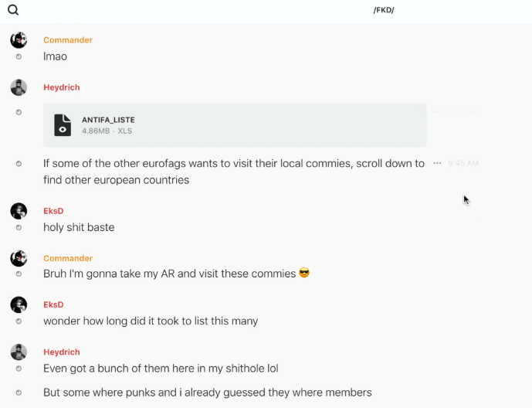This screenshot has width=532, height=408.
Task: Select the Commander username above 'lmao'
Action: [x=68, y=40]
